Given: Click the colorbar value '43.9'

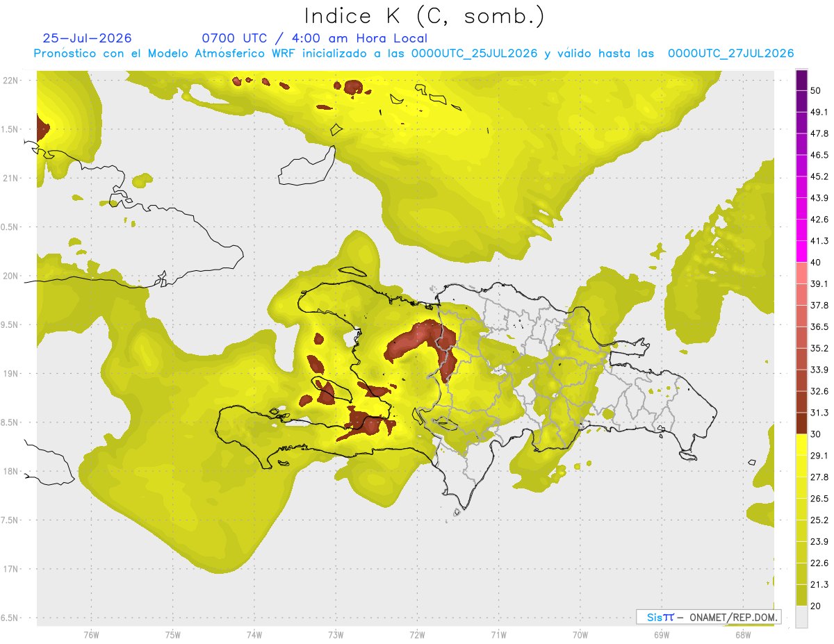Looking at the screenshot, I should click(x=819, y=198).
